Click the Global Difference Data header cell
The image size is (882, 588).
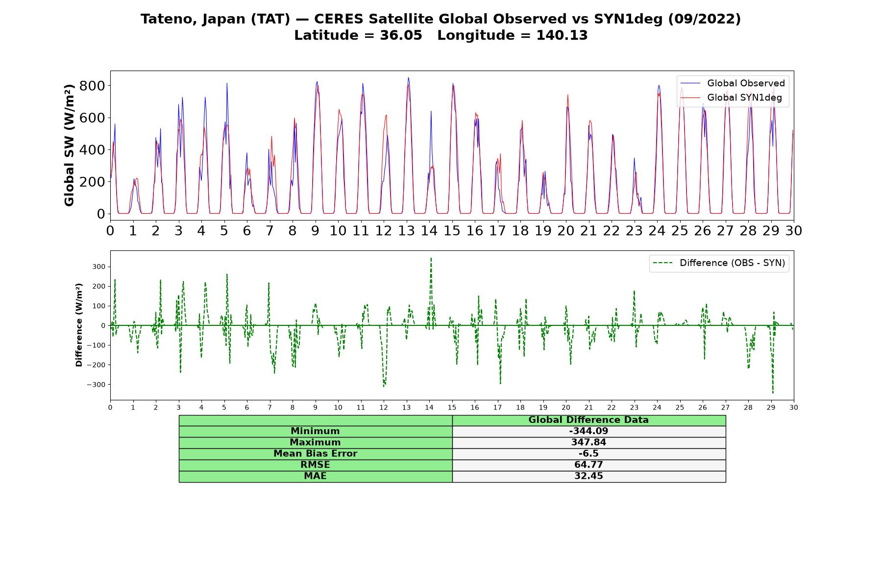(x=588, y=420)
